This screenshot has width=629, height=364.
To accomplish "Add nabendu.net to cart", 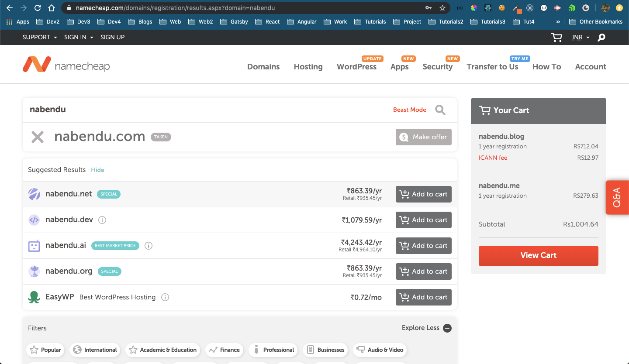I will pyautogui.click(x=424, y=194).
